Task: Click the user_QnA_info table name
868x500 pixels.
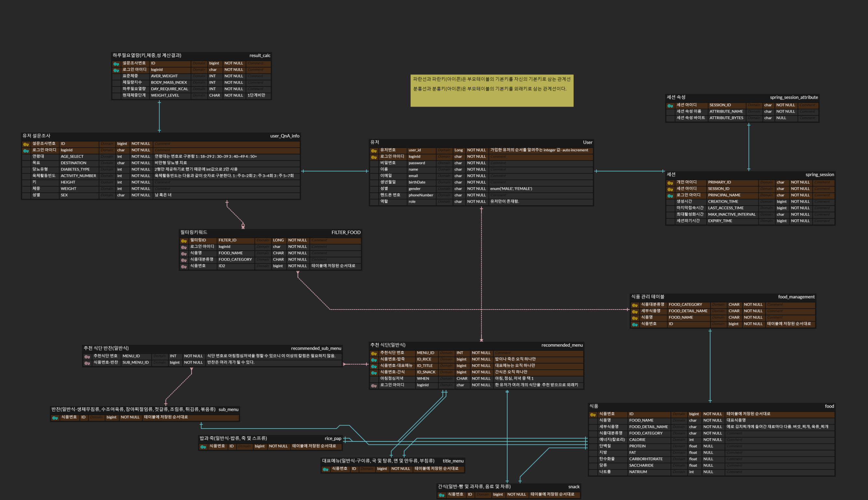Action: click(285, 136)
